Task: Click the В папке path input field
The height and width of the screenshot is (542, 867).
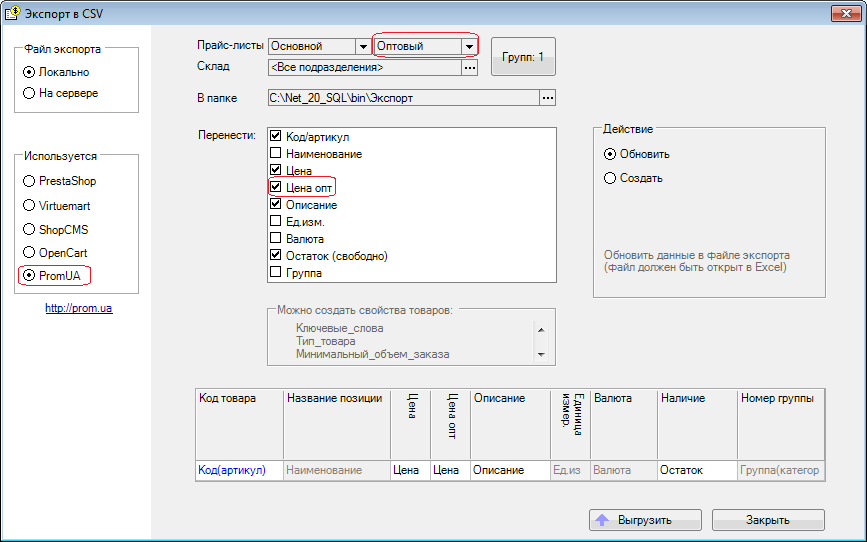Action: pyautogui.click(x=402, y=98)
